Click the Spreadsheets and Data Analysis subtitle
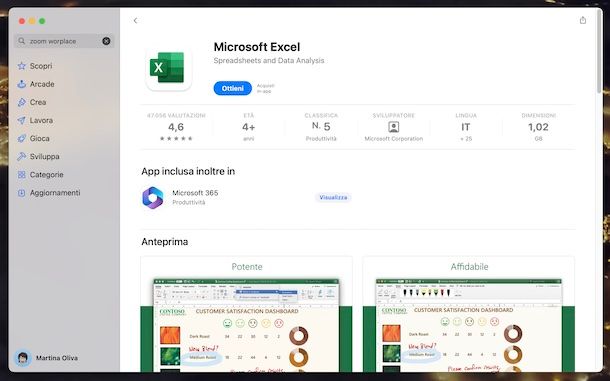Screen dimensions: 610x381 (x=269, y=61)
